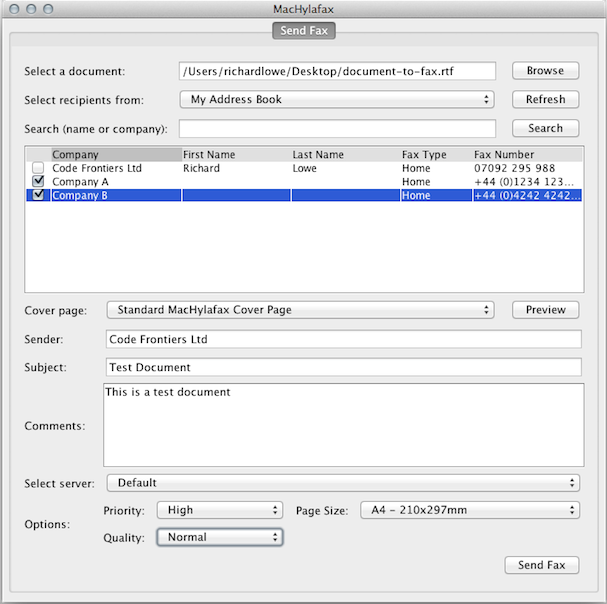Open the Priority dropdown set to High
The image size is (607, 604).
(220, 510)
